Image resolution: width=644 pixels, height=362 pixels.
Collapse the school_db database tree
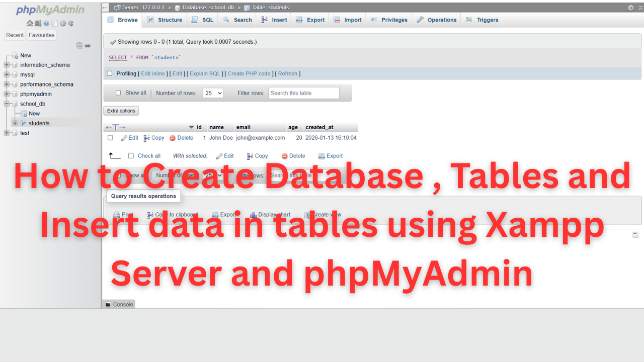tap(7, 104)
